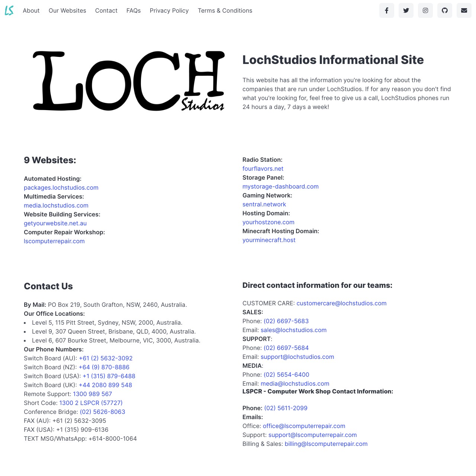Visit media.lochstudios.com link

[56, 205]
